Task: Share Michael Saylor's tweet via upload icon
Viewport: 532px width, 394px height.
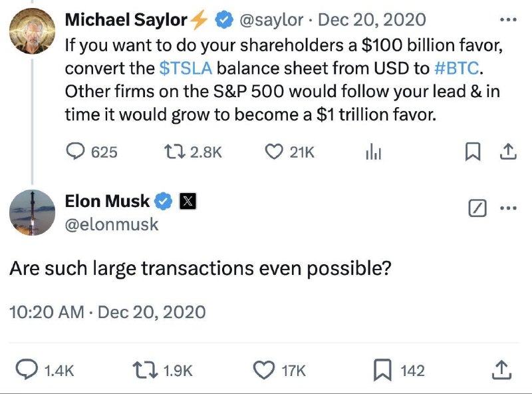Action: (508, 152)
